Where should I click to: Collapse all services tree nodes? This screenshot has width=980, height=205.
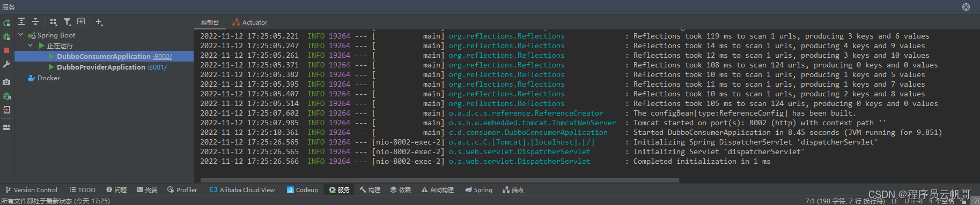pyautogui.click(x=35, y=21)
